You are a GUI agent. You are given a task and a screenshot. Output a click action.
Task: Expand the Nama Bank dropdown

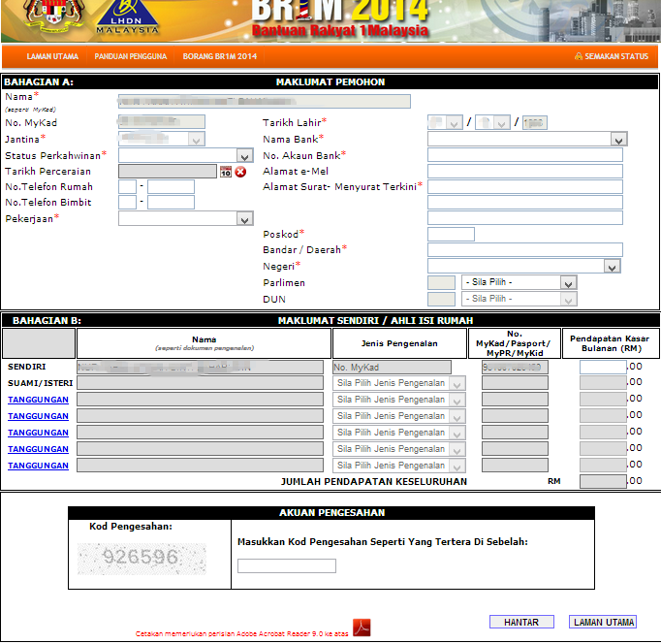tap(618, 139)
